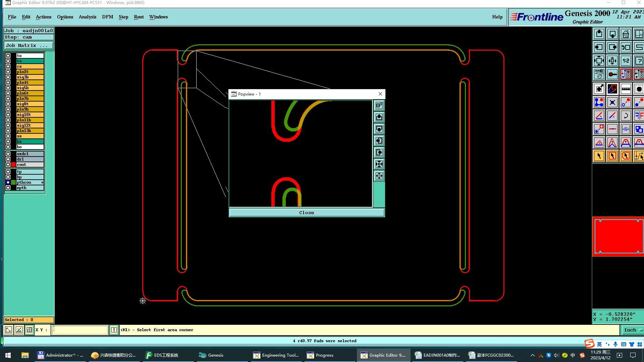Click the rotate feature icon
Screen dimensions: 644x362
tap(626, 116)
